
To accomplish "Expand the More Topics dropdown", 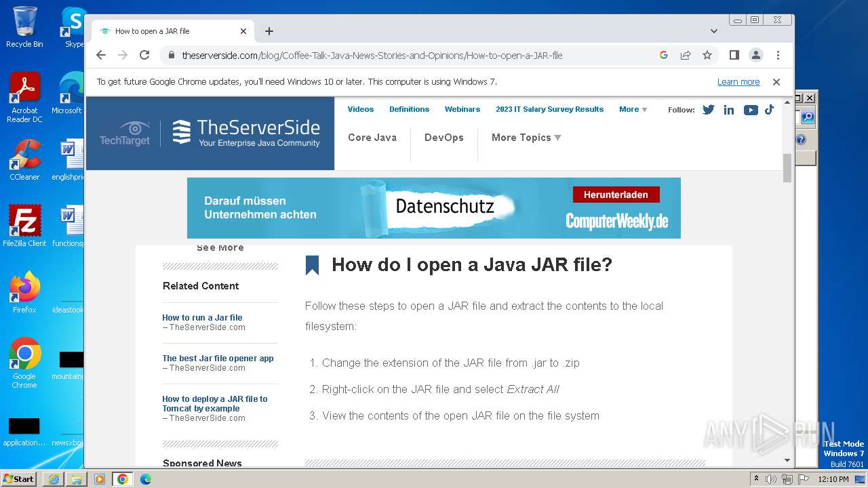I will [526, 138].
